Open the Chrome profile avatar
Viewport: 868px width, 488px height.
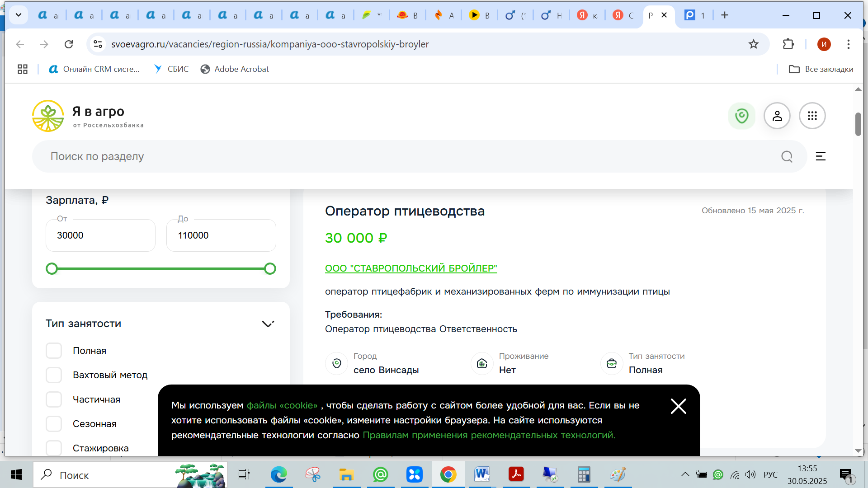824,44
